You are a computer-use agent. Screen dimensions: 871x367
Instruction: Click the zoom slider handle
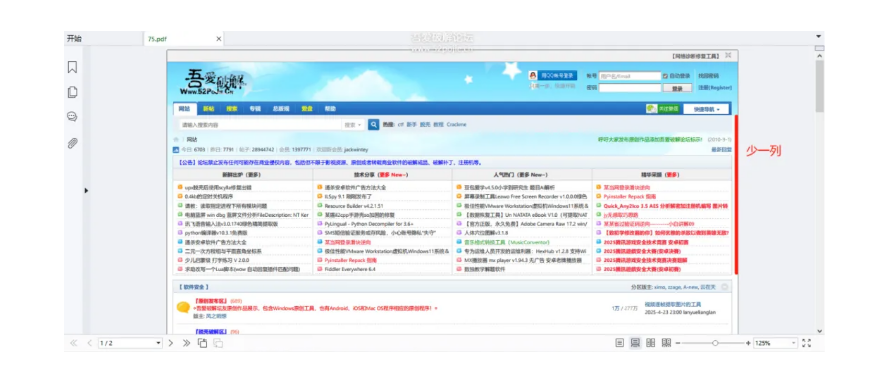click(715, 343)
